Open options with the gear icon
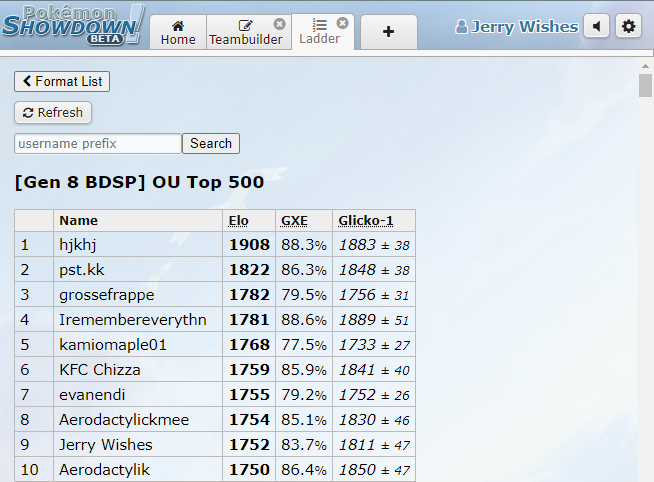Screen dimensions: 654x482 (x=628, y=27)
